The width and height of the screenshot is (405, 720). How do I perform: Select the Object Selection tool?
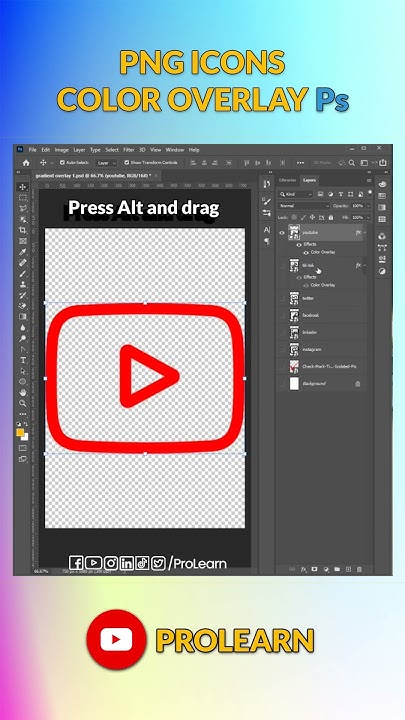point(22,219)
